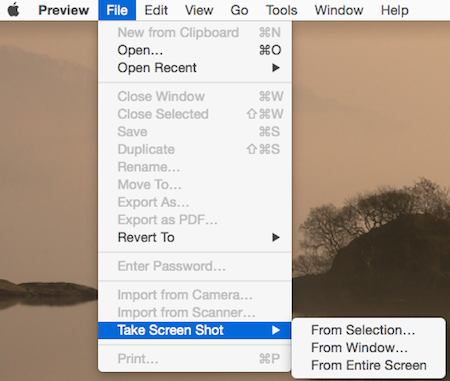Open the Tools menu
The image size is (450, 381).
281,10
